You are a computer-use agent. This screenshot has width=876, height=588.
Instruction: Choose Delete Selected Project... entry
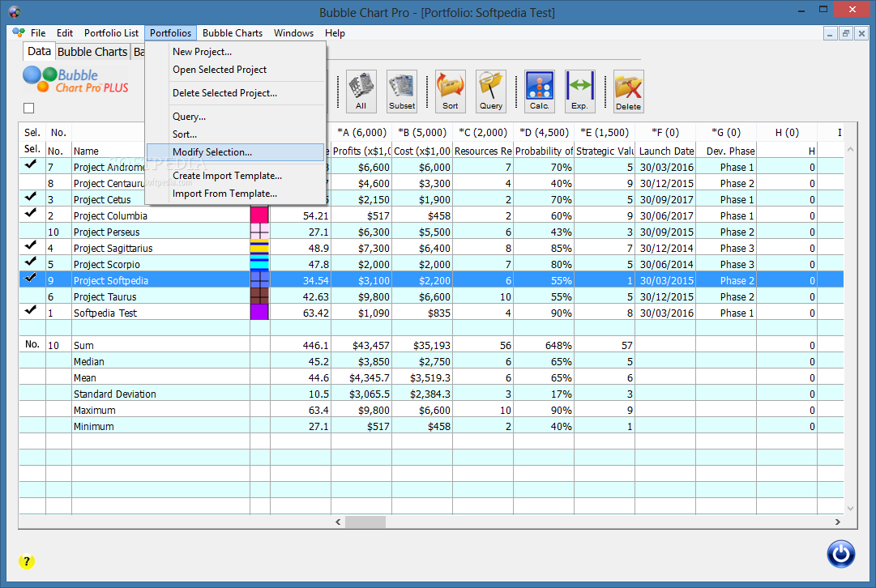click(235, 92)
